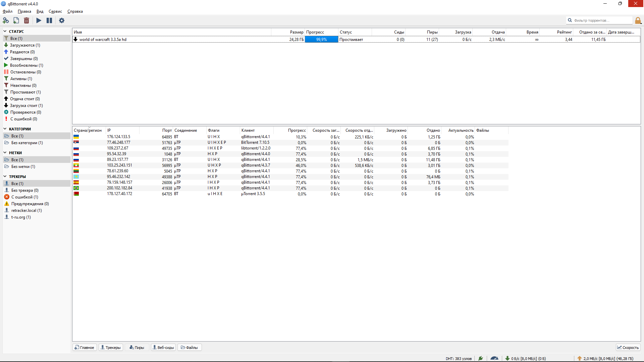Switch to the Трекеры tab

(x=111, y=348)
